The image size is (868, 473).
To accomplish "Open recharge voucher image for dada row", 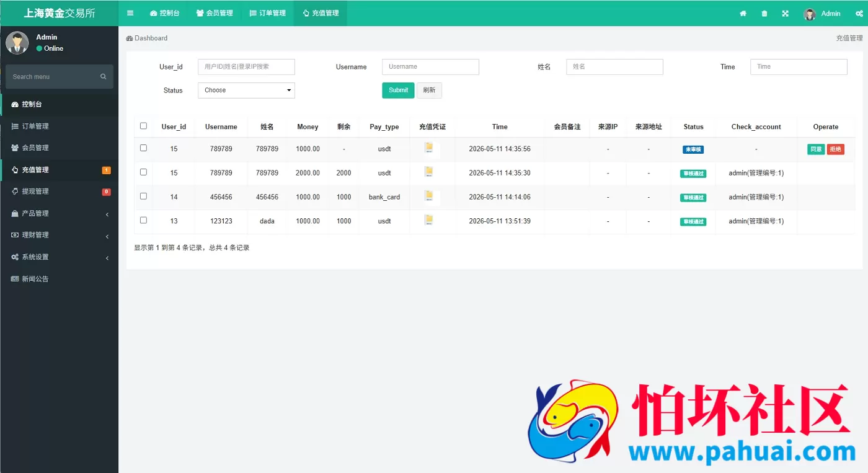I will 428,219.
